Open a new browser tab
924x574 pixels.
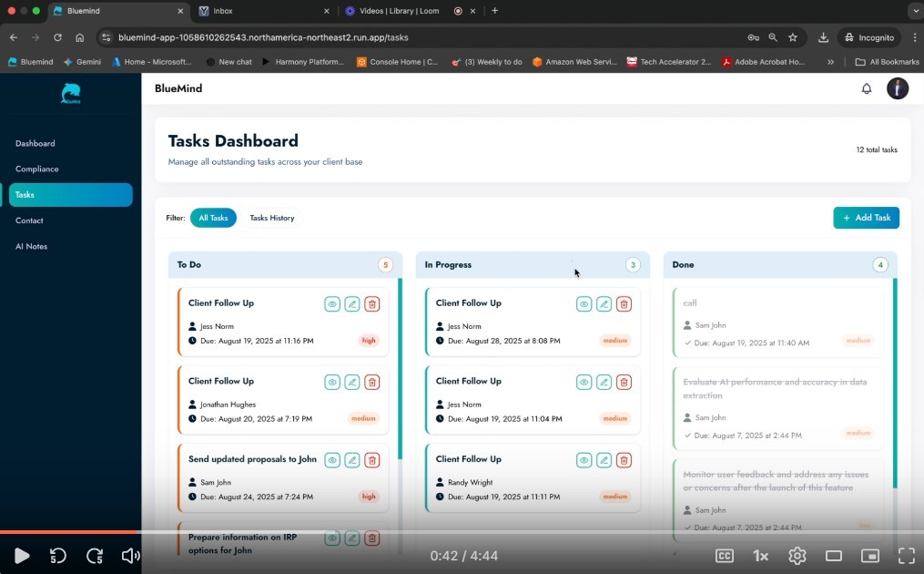pos(494,11)
